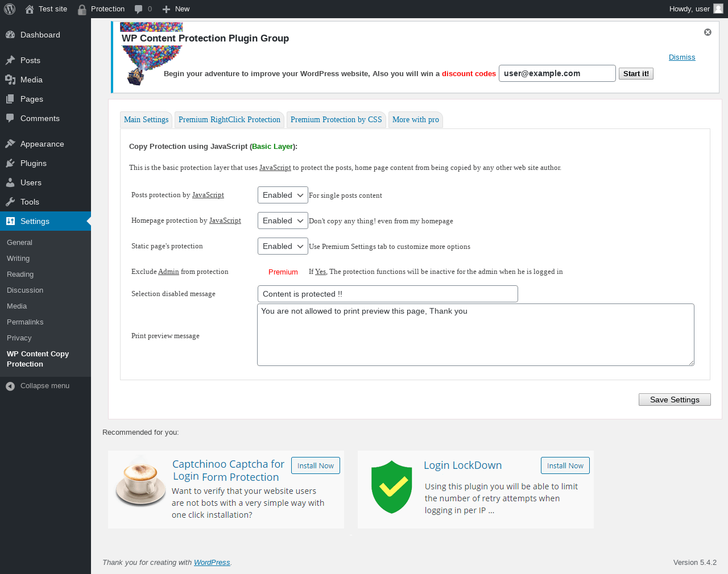Open the Static page's protection dropdown
This screenshot has width=728, height=574.
point(283,246)
